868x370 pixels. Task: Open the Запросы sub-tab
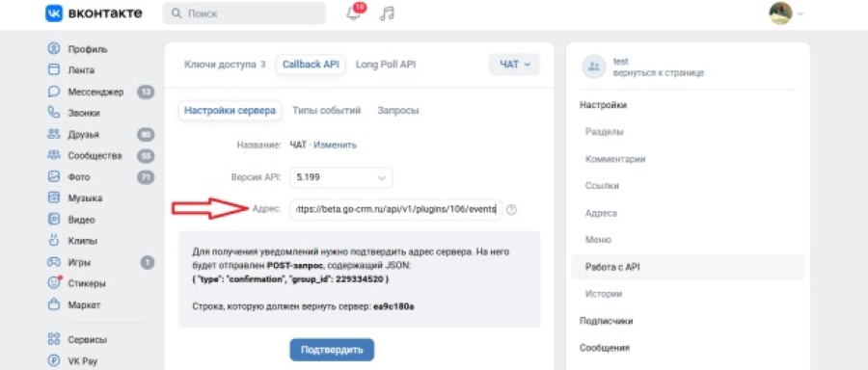(x=398, y=111)
